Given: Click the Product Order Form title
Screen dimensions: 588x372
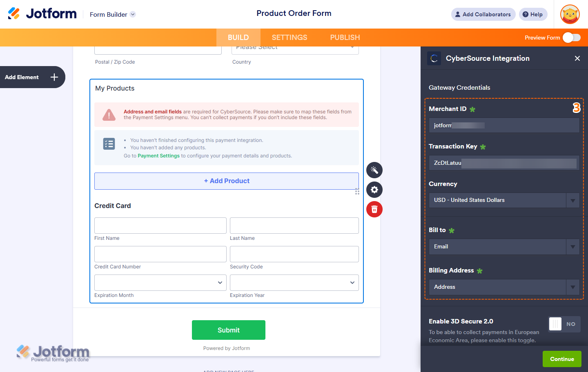Looking at the screenshot, I should (294, 13).
